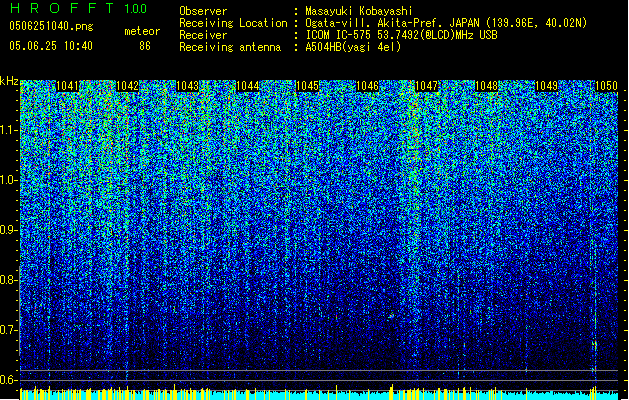Click the meteor label

[142, 31]
